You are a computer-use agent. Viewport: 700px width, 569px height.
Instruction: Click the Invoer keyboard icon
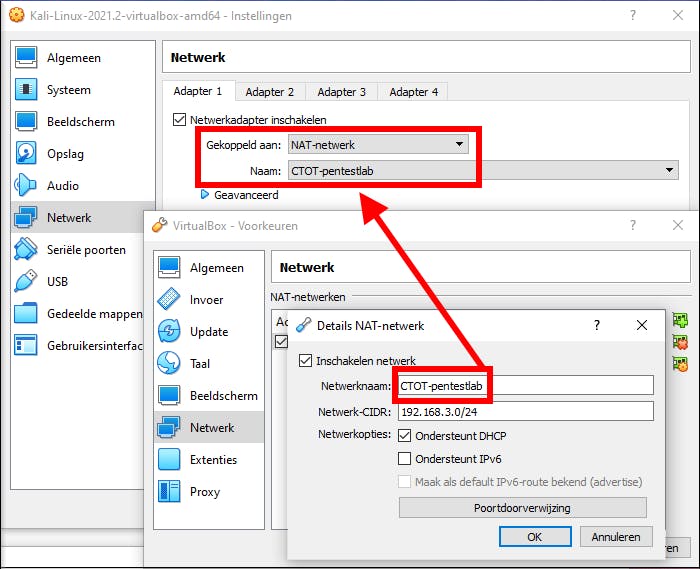(x=169, y=299)
